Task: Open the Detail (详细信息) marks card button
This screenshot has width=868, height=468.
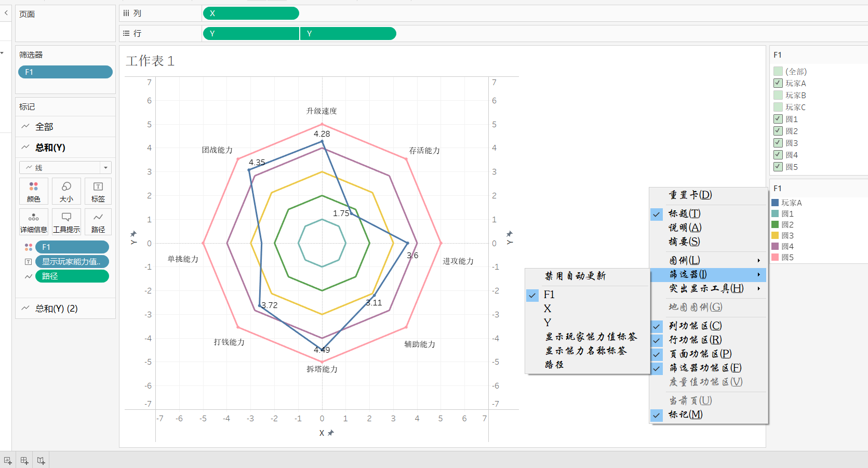Action: click(x=34, y=222)
